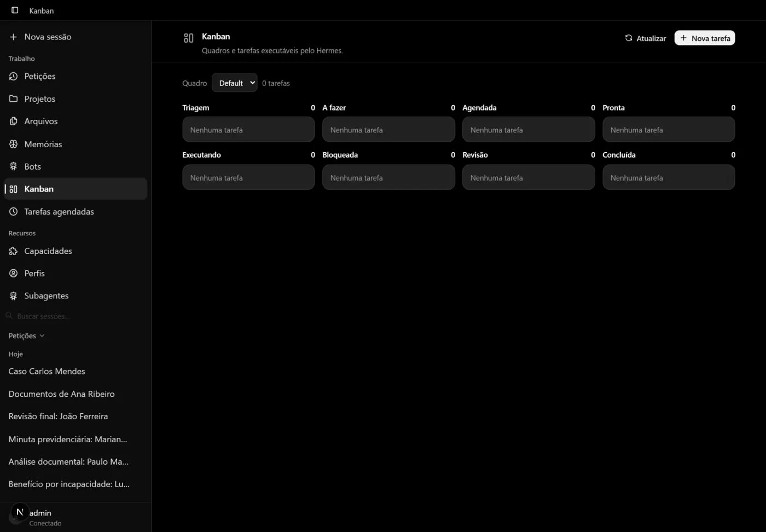
Task: Click the Atualizar button
Action: click(x=646, y=38)
